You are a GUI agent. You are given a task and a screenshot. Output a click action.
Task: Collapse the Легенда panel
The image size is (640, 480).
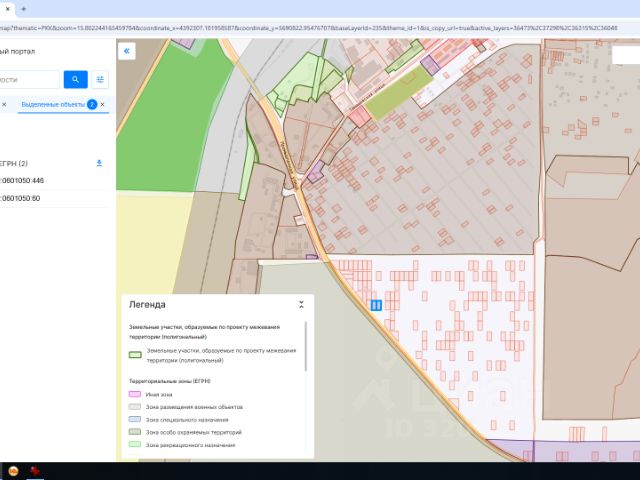301,304
